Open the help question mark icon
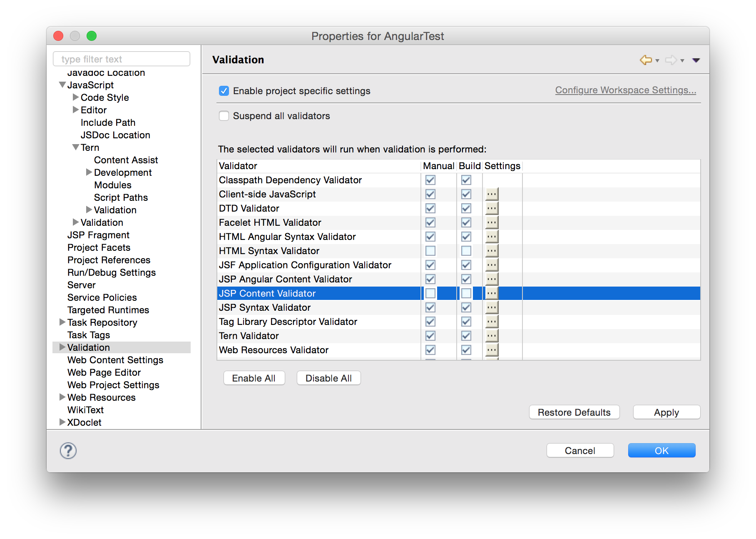Viewport: 756px width, 539px height. click(68, 451)
